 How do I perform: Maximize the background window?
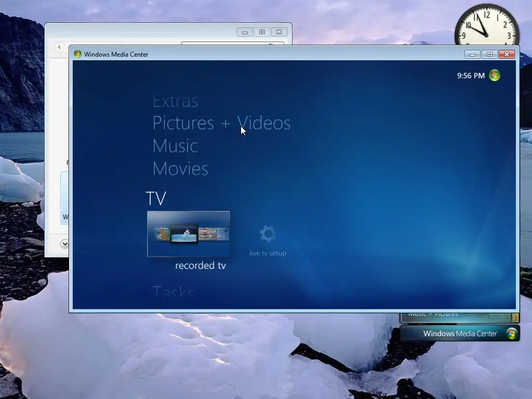coord(262,32)
